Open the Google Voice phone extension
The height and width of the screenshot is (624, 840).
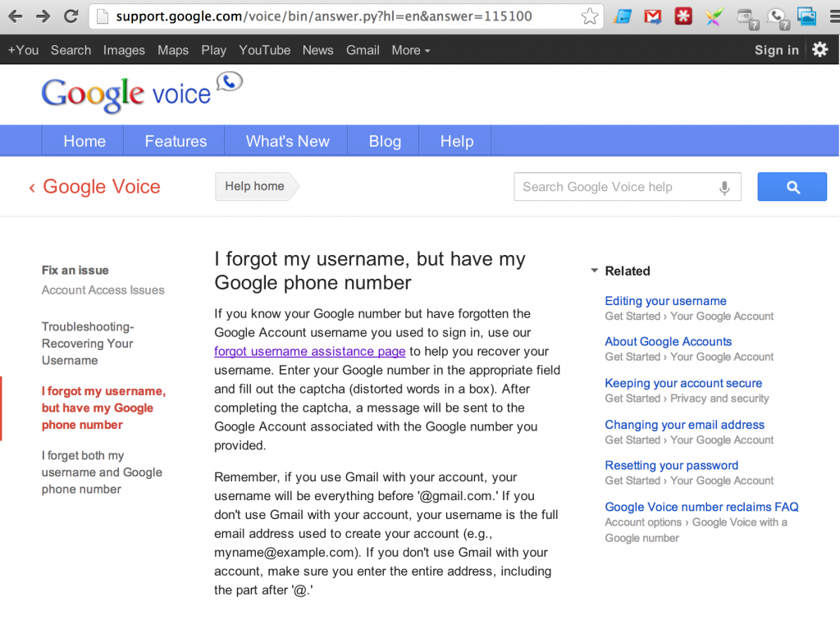pos(778,18)
